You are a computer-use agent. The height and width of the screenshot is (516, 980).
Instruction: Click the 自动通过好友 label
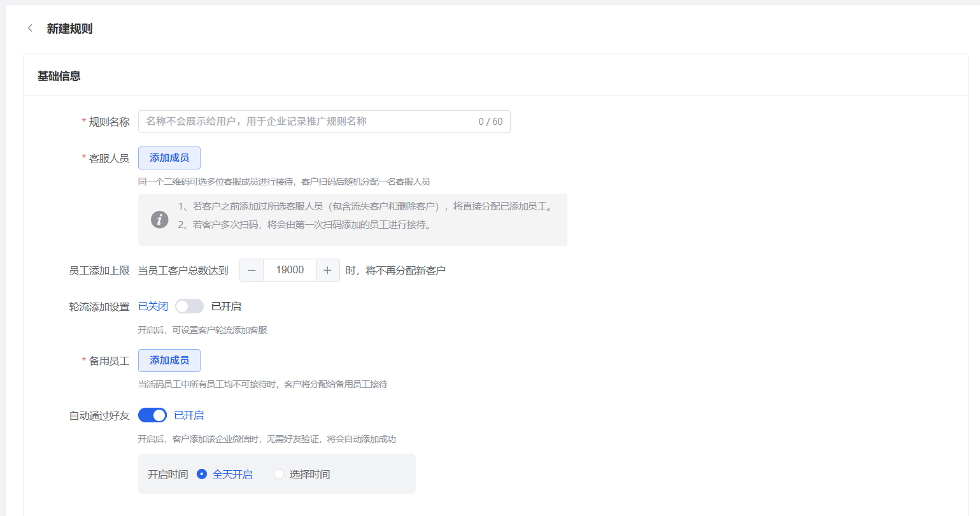(x=99, y=415)
